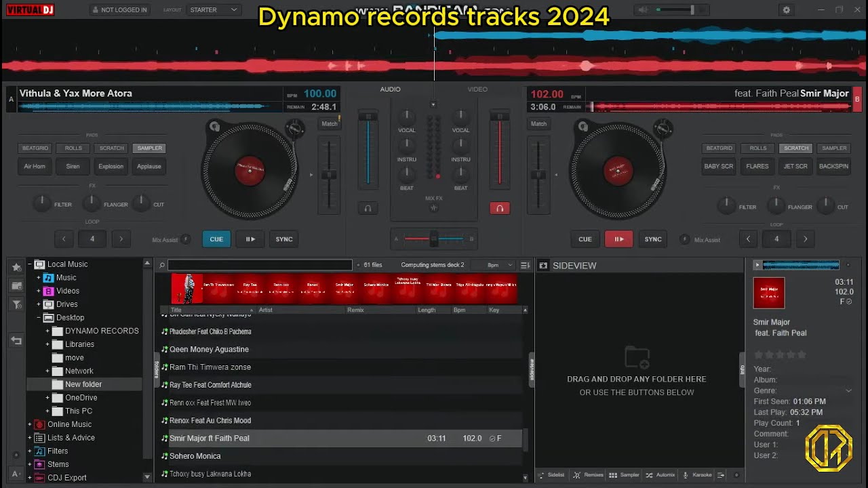This screenshot has width=868, height=488.
Task: Toggle the left deck ROLLS pad mode
Action: tap(73, 148)
